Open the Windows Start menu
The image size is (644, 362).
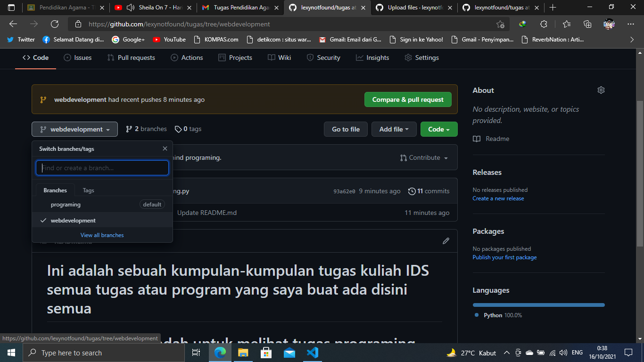[11, 353]
